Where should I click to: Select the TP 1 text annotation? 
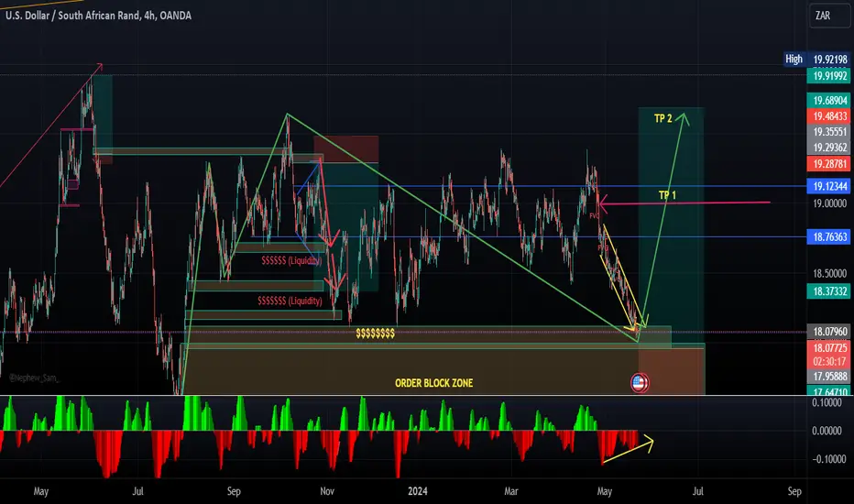pyautogui.click(x=667, y=195)
